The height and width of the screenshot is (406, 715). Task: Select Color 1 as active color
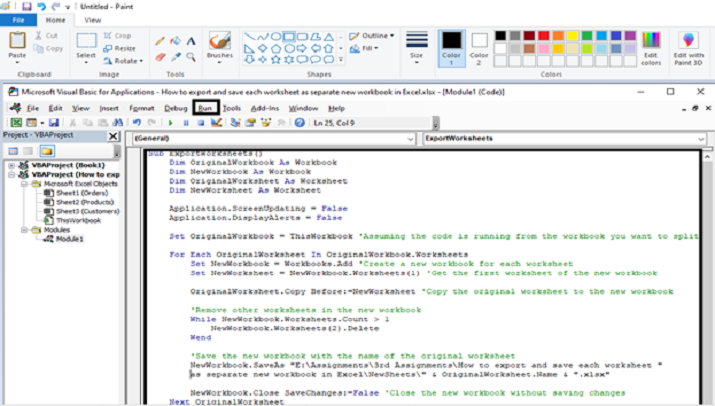click(451, 48)
